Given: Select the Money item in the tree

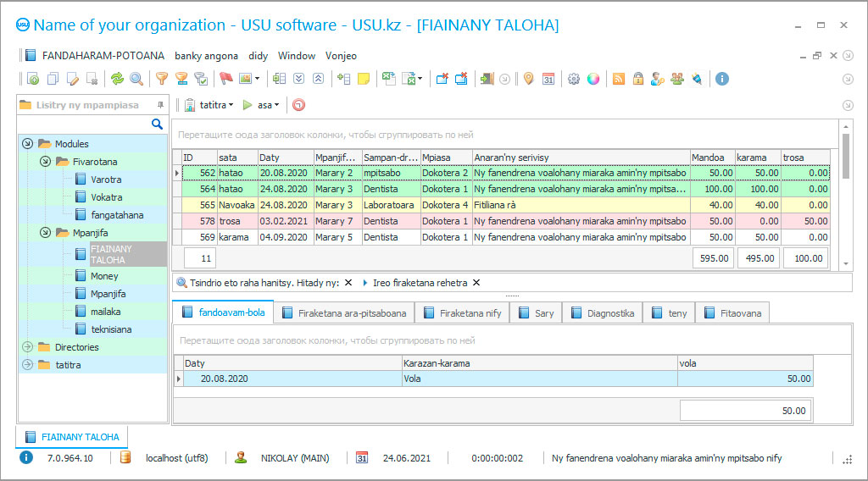Looking at the screenshot, I should 104,276.
